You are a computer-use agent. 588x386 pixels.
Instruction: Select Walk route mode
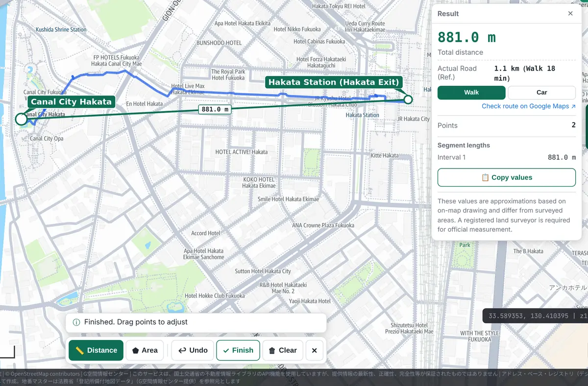(x=471, y=93)
